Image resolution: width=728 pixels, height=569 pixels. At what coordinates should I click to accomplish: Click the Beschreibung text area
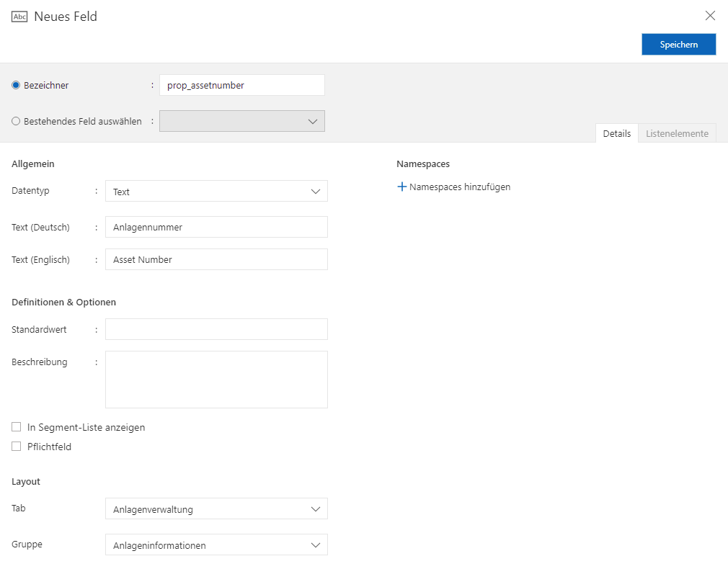[216, 378]
